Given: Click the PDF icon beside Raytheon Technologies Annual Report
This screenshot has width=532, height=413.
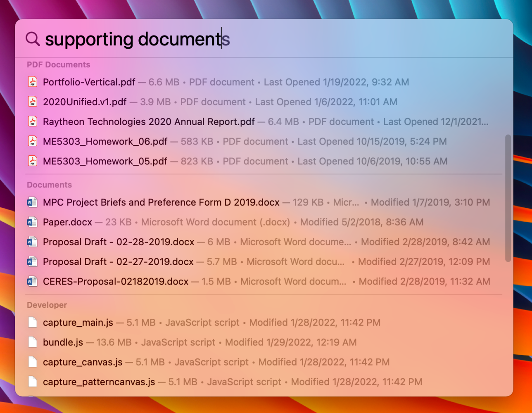Looking at the screenshot, I should (x=33, y=121).
